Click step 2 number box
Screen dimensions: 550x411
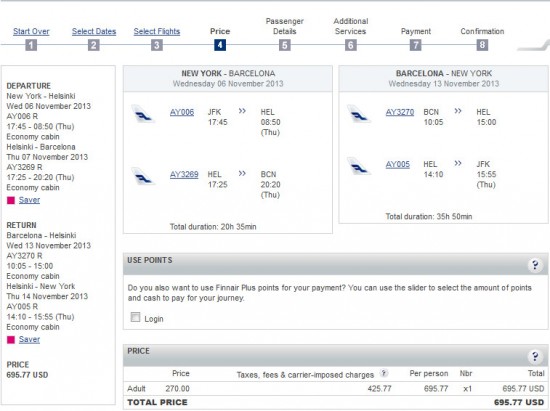[x=94, y=45]
